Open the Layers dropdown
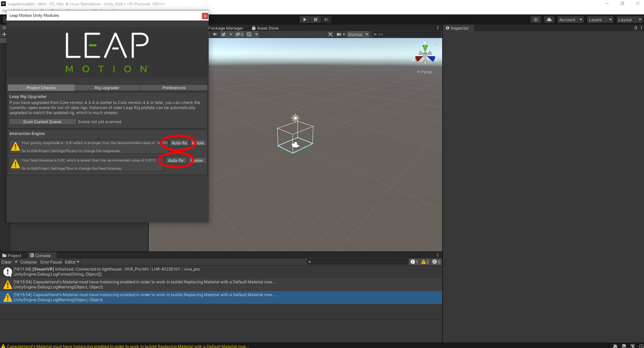 coord(600,20)
